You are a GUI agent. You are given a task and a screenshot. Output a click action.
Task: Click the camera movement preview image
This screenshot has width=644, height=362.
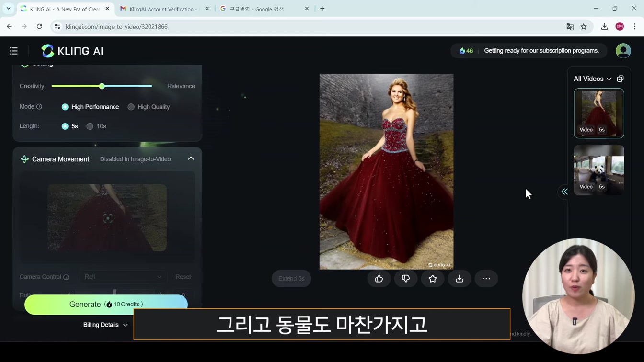107,217
